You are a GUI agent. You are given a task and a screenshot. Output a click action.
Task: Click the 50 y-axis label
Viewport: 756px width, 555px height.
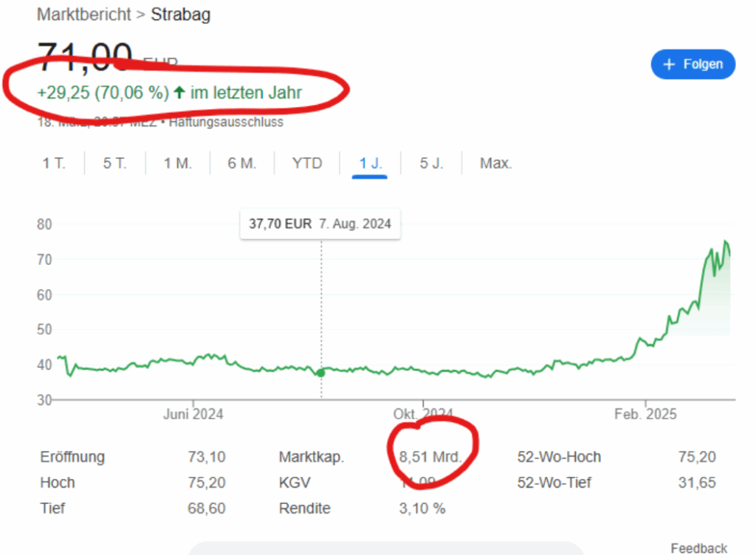point(44,329)
